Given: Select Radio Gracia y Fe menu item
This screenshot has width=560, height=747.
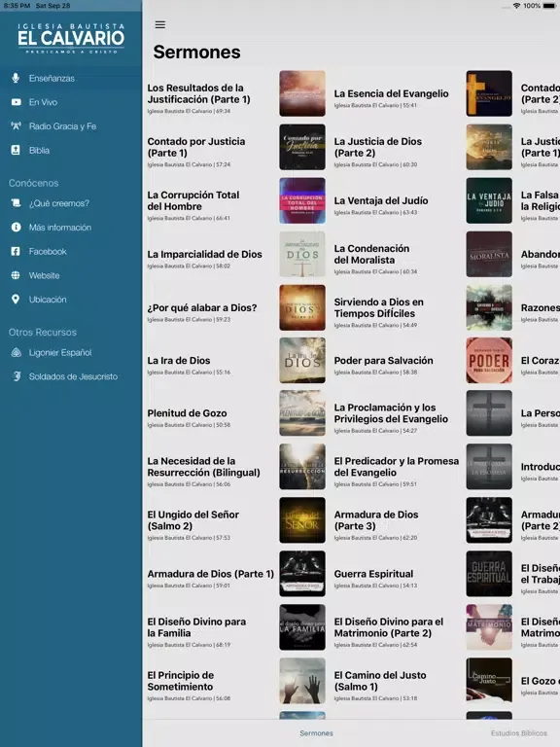Looking at the screenshot, I should 71,126.
